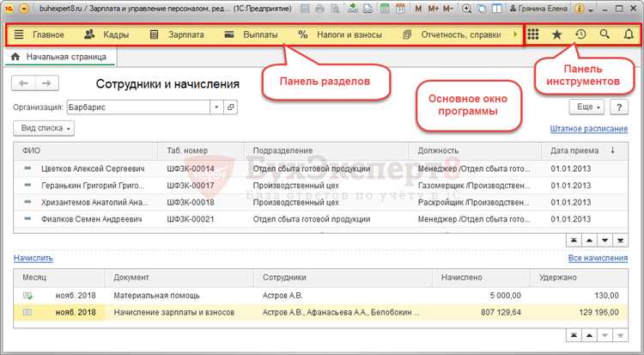The image size is (644, 355).
Task: Click the Подразделение column header
Action: pyautogui.click(x=326, y=150)
